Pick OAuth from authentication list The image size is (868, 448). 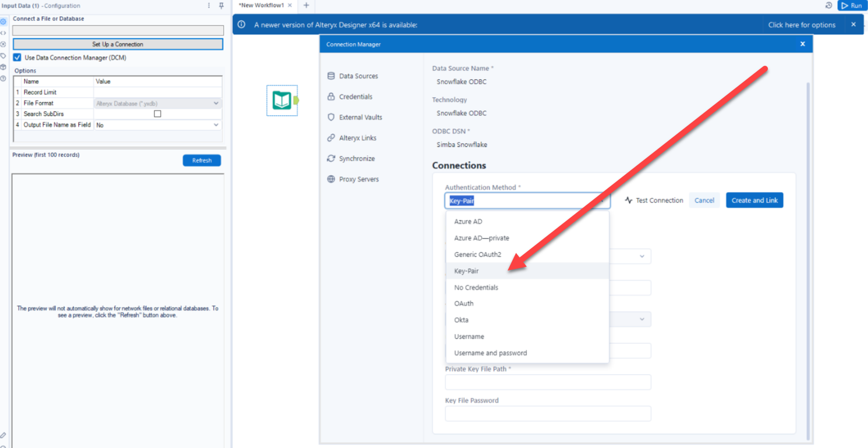click(x=527, y=304)
